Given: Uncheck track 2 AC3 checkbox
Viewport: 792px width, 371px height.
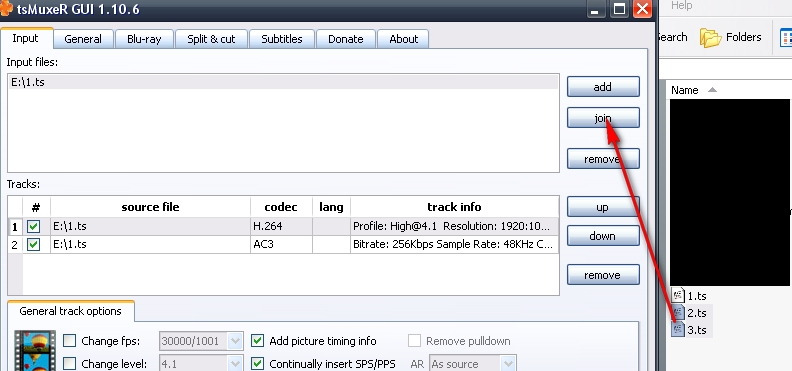Looking at the screenshot, I should point(34,244).
